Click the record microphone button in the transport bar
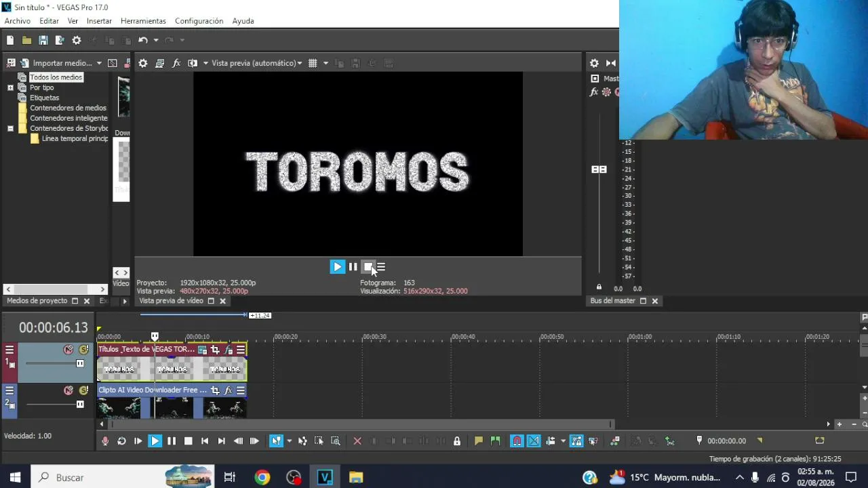Image resolution: width=868 pixels, height=488 pixels. (105, 441)
